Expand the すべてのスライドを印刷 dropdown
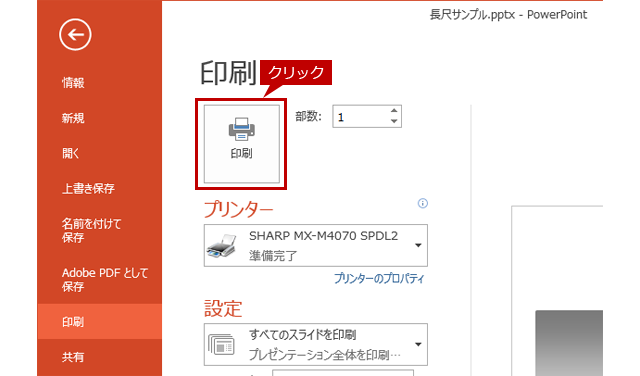The width and height of the screenshot is (640, 376). 316,345
